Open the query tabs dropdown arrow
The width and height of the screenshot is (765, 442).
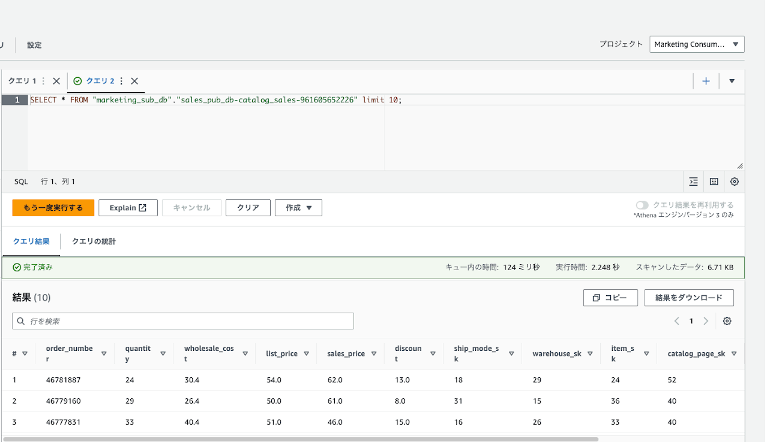tap(732, 81)
